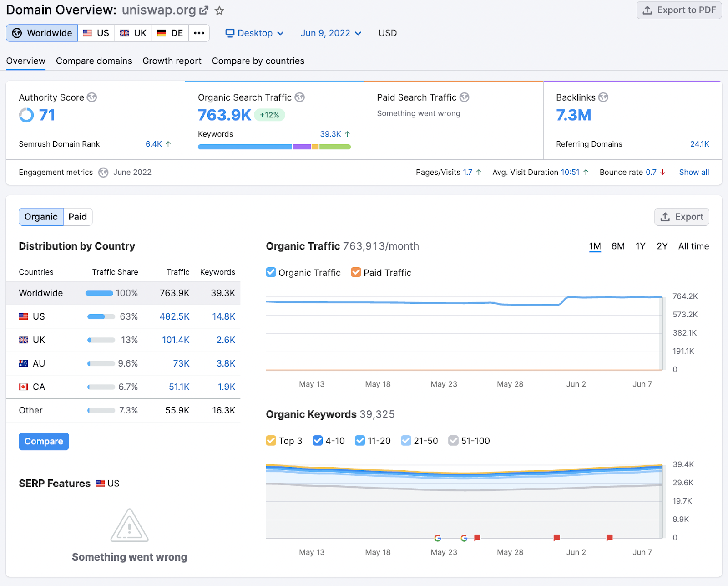
Task: Open Backlinks 7.3M value
Action: tap(574, 115)
